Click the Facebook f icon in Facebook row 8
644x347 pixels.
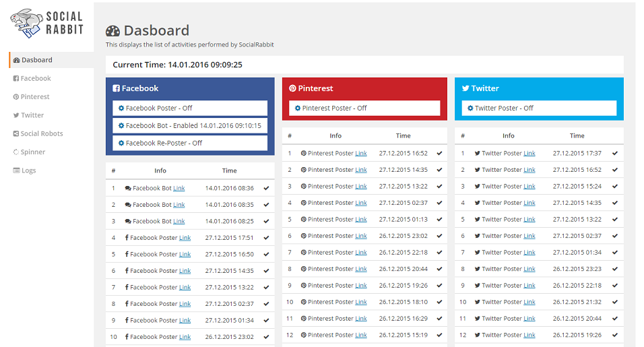[127, 304]
